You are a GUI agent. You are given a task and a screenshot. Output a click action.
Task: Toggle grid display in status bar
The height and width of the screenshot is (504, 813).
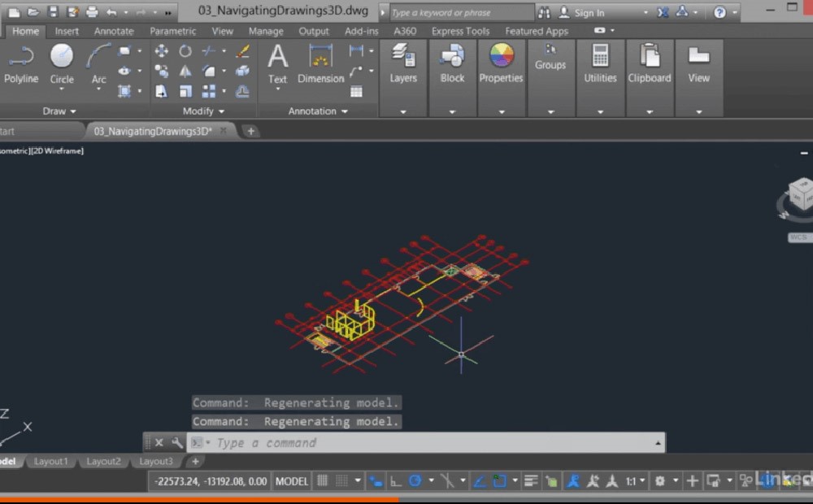pyautogui.click(x=323, y=480)
